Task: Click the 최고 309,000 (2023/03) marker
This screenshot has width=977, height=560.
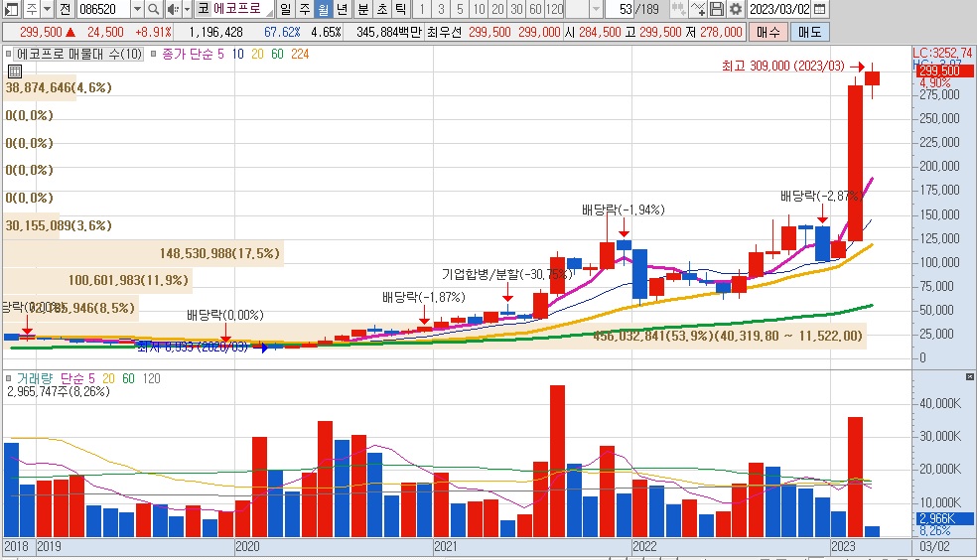Action: click(783, 67)
